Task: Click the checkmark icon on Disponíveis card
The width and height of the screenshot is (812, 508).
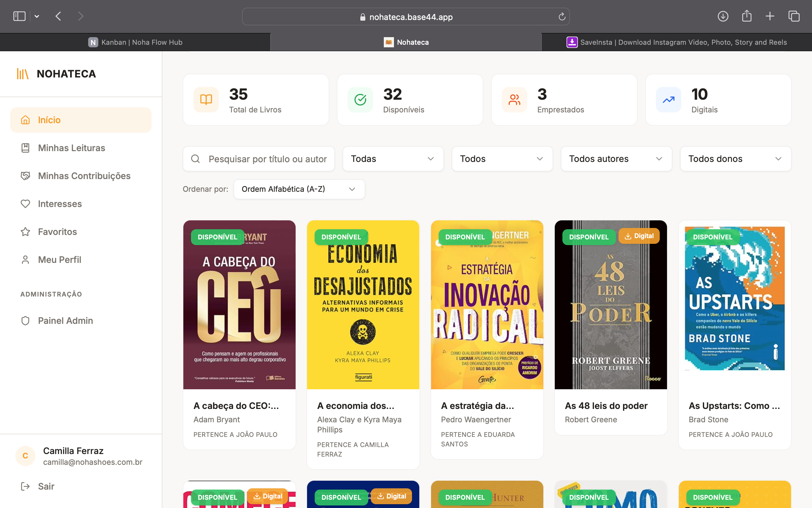Action: 360,100
